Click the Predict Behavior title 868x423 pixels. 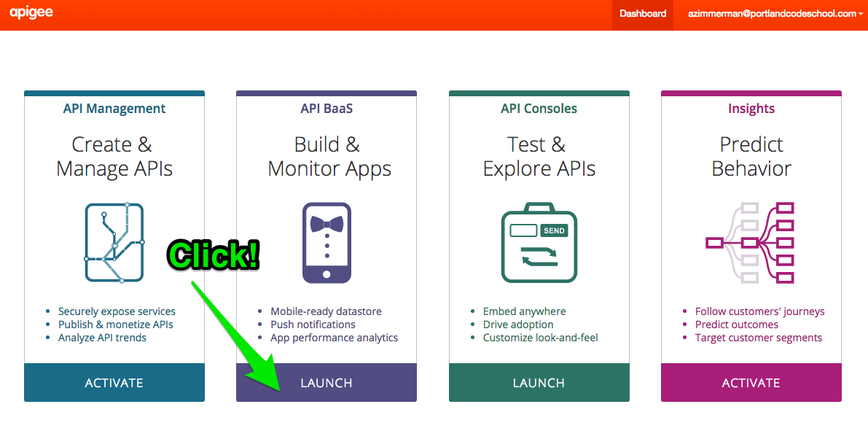point(751,157)
